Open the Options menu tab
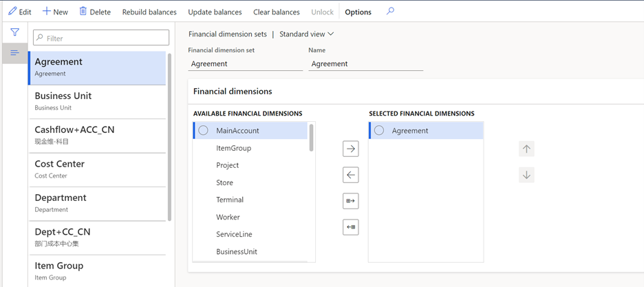 (358, 12)
